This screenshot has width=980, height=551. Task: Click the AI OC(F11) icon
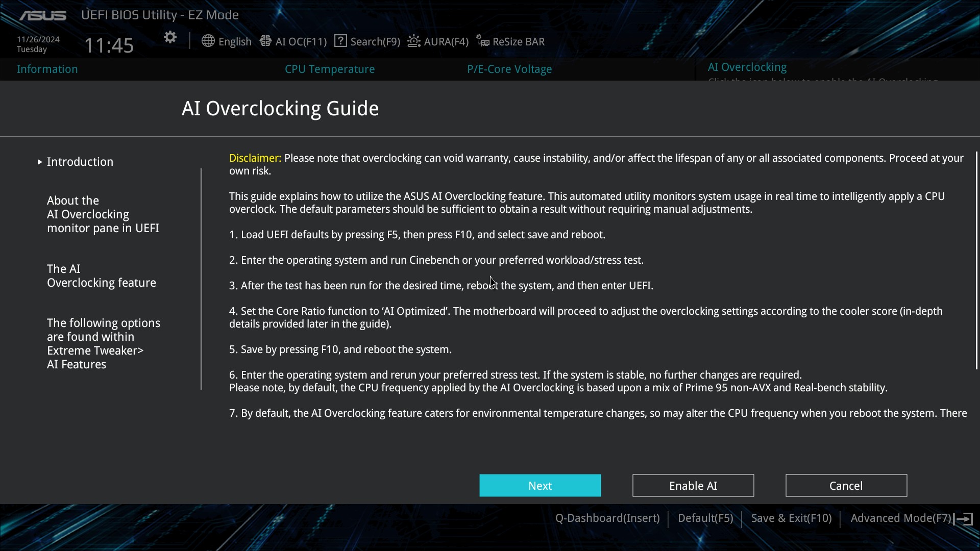(x=265, y=41)
